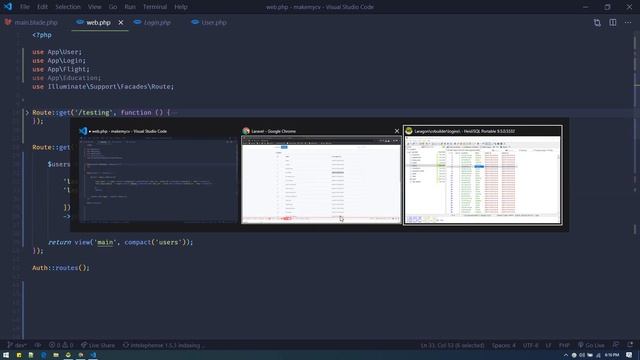The image size is (640, 360).
Task: Switch to HeidiSQL from the taskbar
Action: coord(68,355)
